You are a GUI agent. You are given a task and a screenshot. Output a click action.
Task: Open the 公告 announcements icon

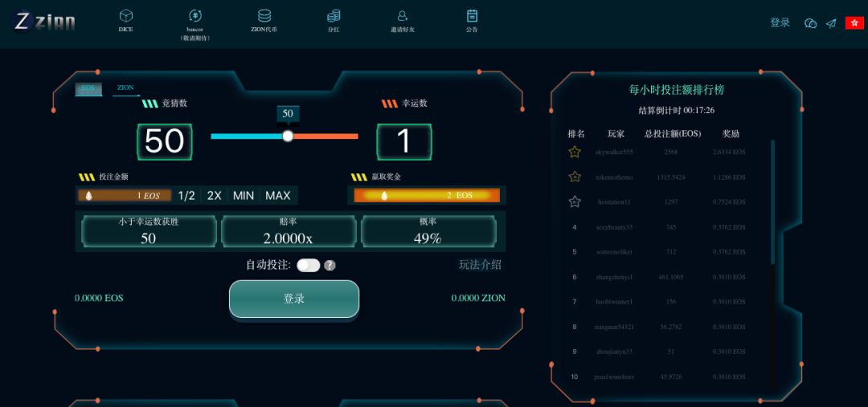coord(472,16)
